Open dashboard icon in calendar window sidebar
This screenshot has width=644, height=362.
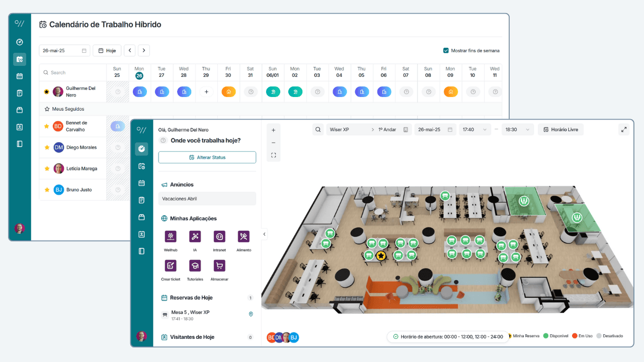pos(20,42)
